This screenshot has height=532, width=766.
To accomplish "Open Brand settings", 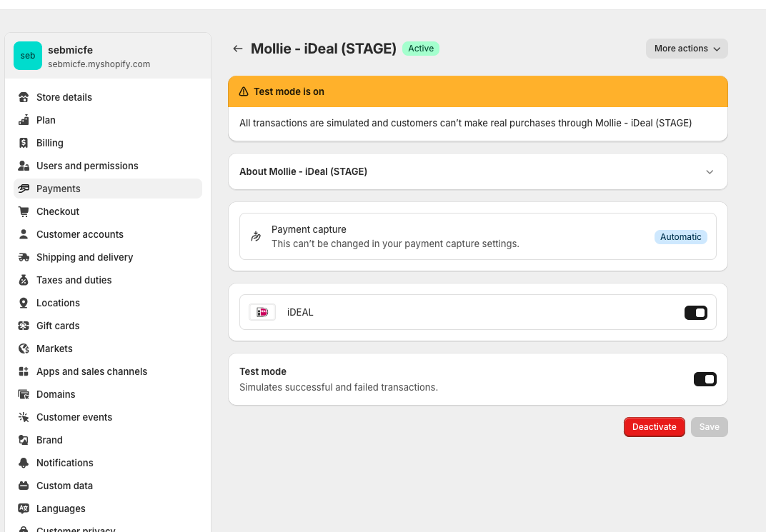I will pyautogui.click(x=107, y=441).
